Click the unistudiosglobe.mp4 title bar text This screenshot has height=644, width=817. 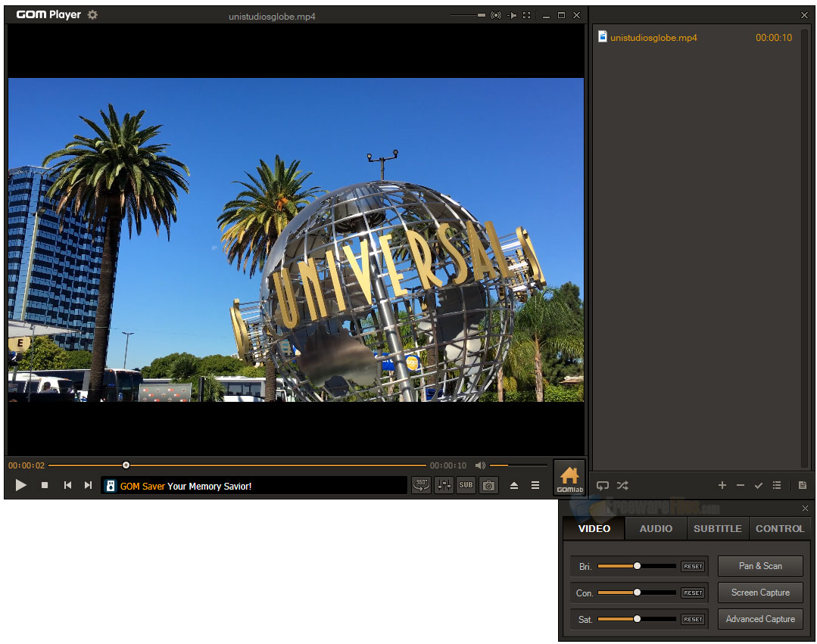tap(272, 17)
